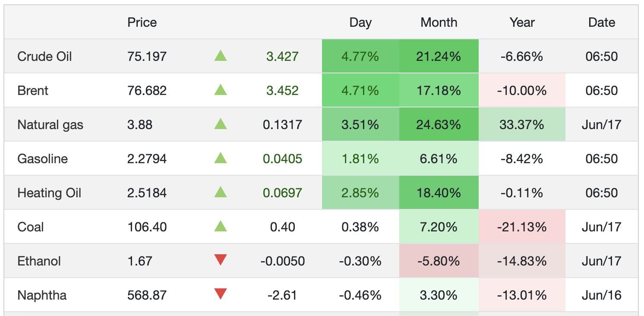This screenshot has height=316, width=644.
Task: Click Ethanol change value -0.0050
Action: click(282, 261)
